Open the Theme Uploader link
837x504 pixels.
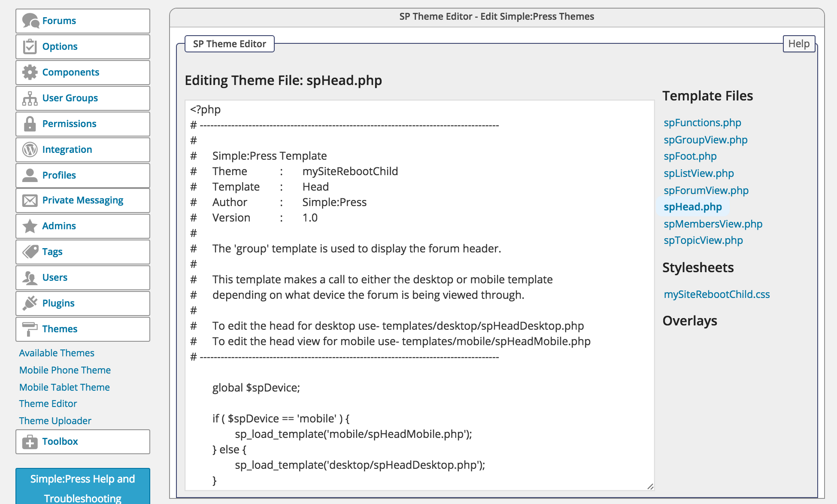click(x=55, y=421)
